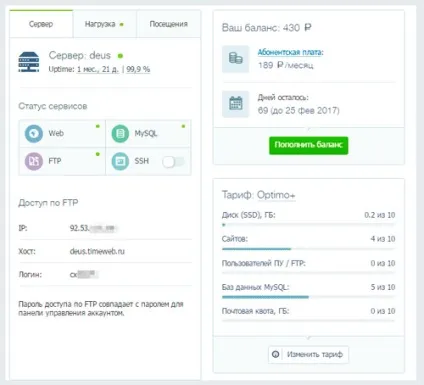Click the 99,9 % uptime percentage

tap(138, 69)
